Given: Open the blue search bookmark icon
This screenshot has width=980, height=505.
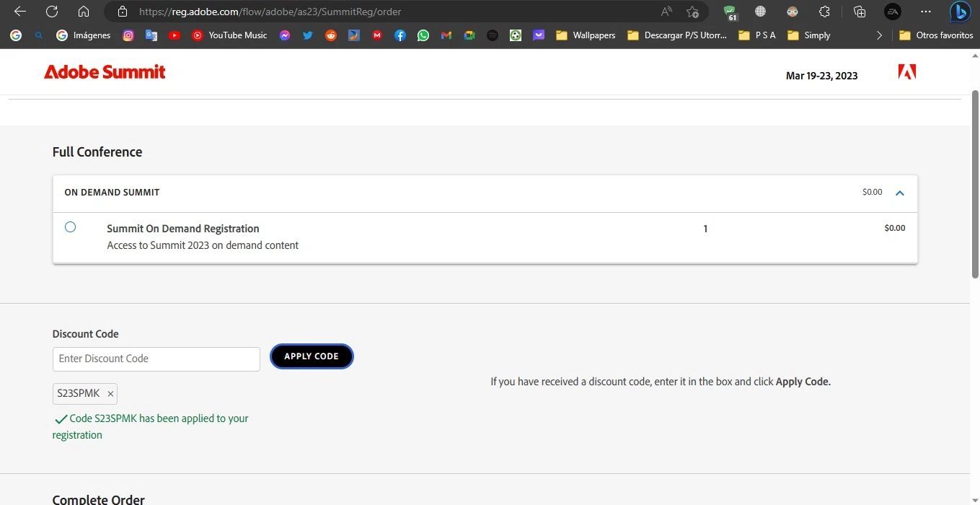Looking at the screenshot, I should point(39,35).
